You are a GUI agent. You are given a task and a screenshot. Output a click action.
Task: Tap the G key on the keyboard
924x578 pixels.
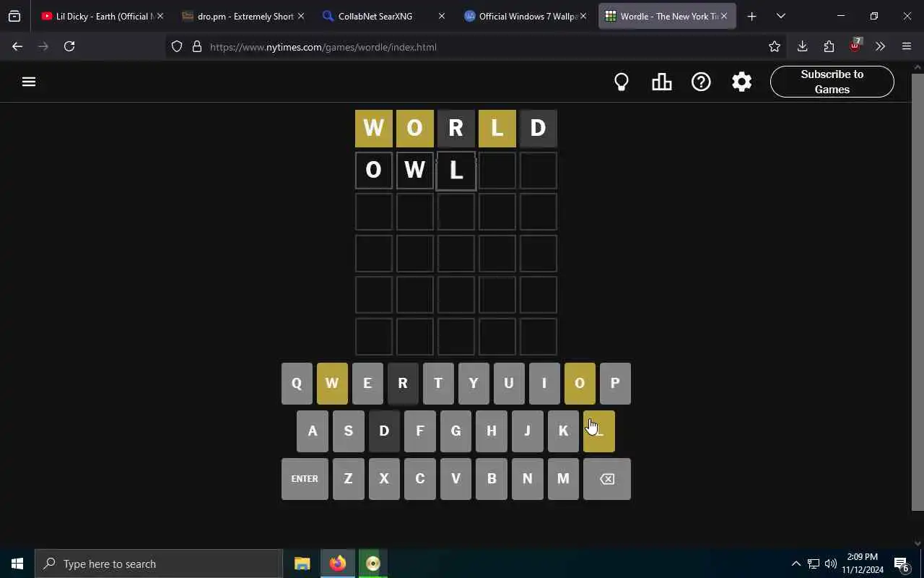(x=456, y=431)
